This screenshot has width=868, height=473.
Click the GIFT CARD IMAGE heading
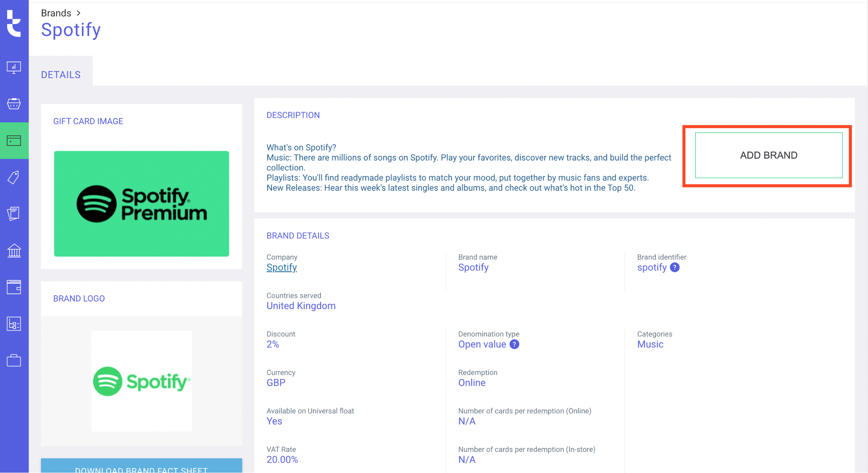click(88, 121)
